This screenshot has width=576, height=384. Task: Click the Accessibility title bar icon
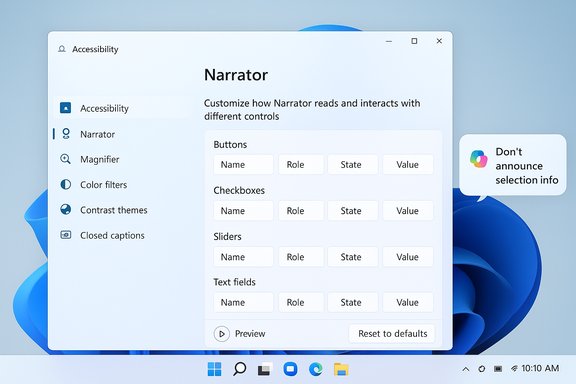[x=62, y=49]
